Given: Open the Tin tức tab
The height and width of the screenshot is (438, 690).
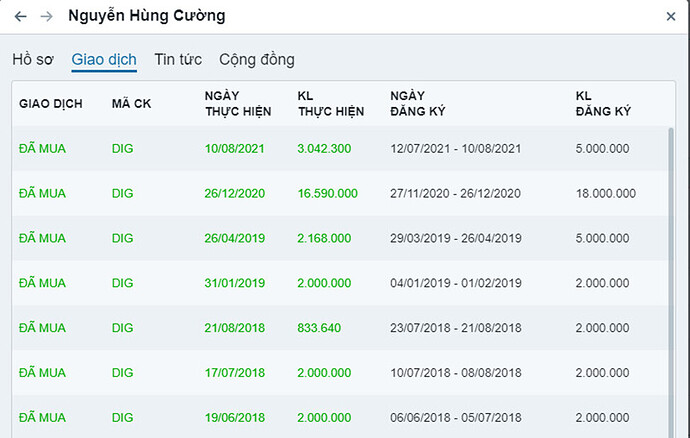Looking at the screenshot, I should click(x=178, y=60).
